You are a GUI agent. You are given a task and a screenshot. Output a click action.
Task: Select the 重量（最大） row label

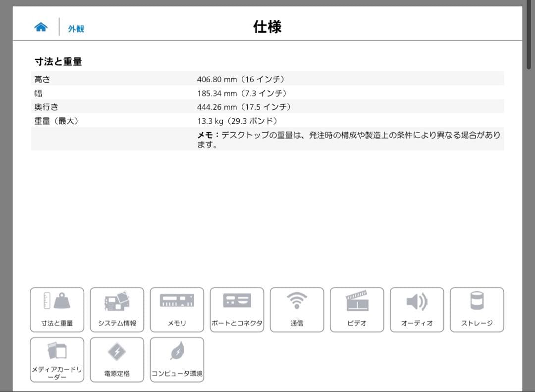pos(56,121)
